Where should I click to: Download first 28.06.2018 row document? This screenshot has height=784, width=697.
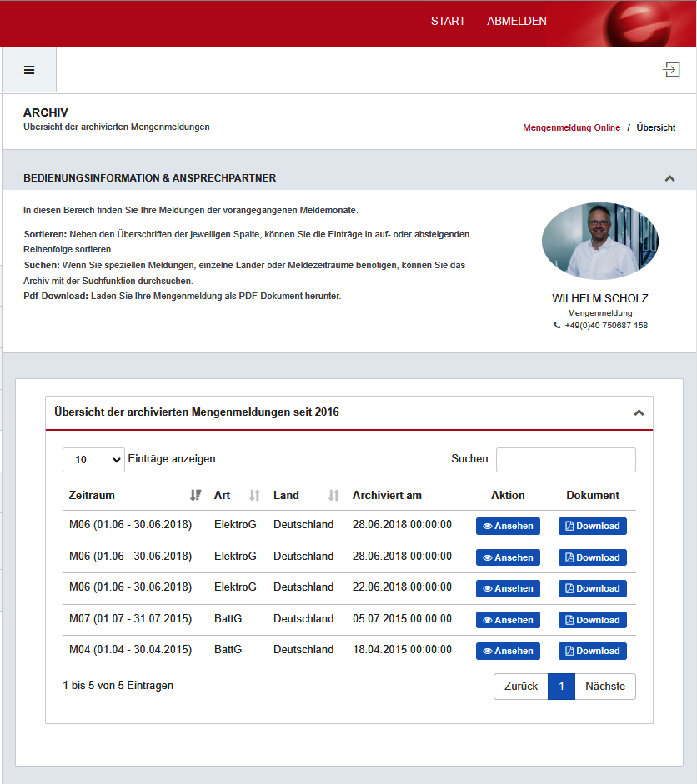click(593, 526)
